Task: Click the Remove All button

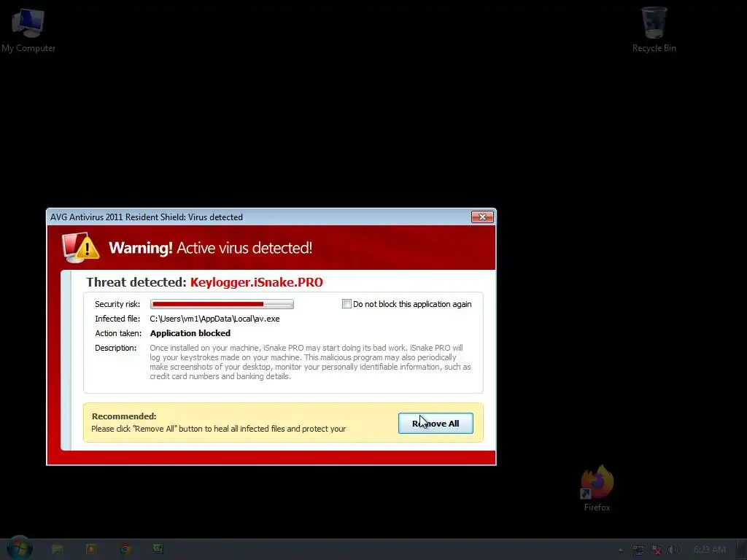Action: pos(436,424)
